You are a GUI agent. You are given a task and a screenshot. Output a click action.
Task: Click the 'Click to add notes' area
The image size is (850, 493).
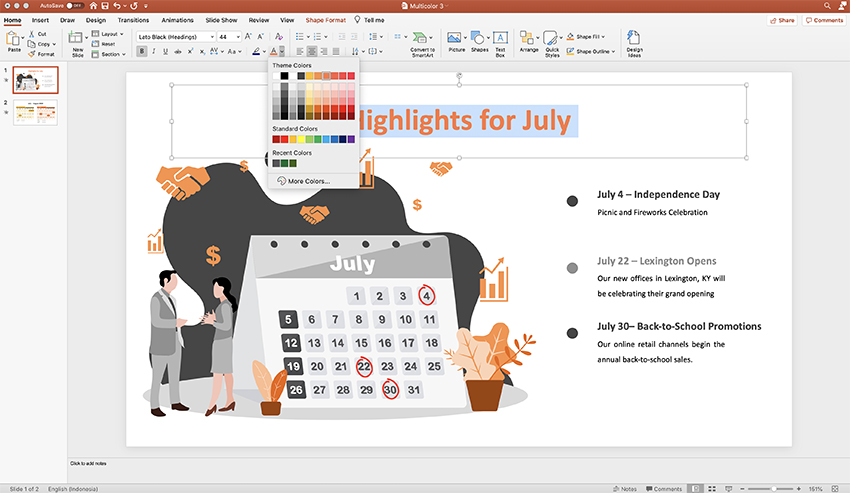(x=88, y=463)
